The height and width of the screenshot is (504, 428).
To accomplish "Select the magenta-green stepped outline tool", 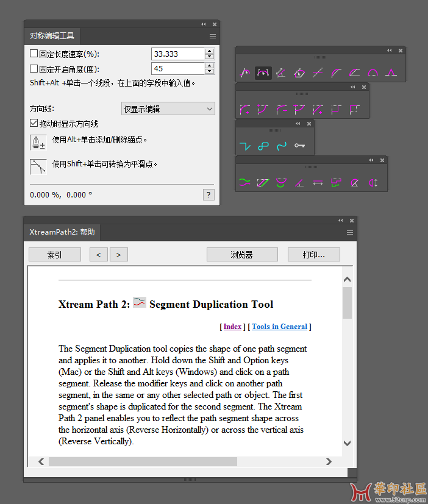I will point(336,183).
